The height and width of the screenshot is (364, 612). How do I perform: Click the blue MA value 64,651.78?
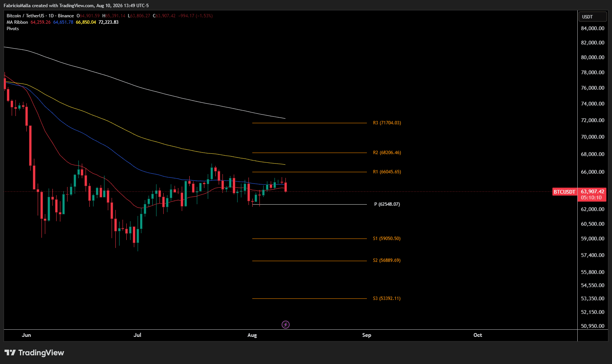click(x=63, y=22)
